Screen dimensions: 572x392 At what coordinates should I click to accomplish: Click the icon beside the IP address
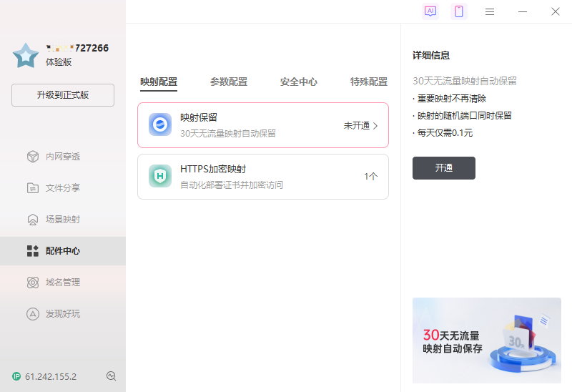click(x=111, y=376)
